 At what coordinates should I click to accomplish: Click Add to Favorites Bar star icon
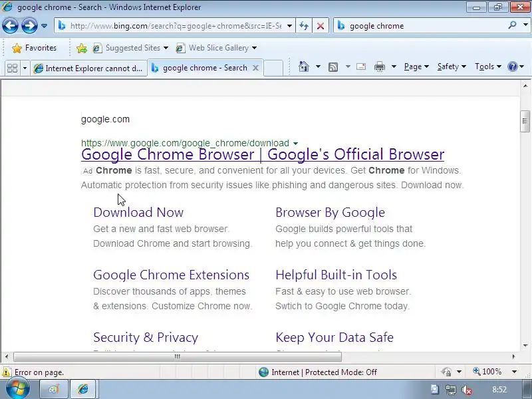click(81, 48)
